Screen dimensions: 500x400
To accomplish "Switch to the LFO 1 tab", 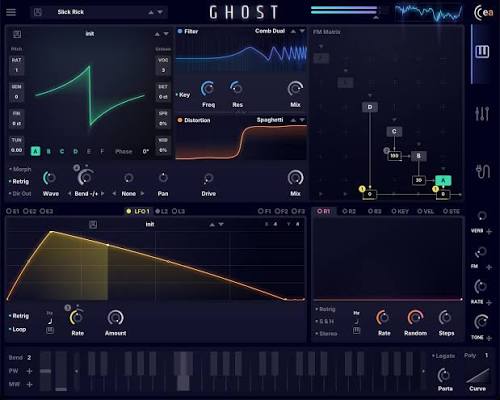I will pos(138,211).
